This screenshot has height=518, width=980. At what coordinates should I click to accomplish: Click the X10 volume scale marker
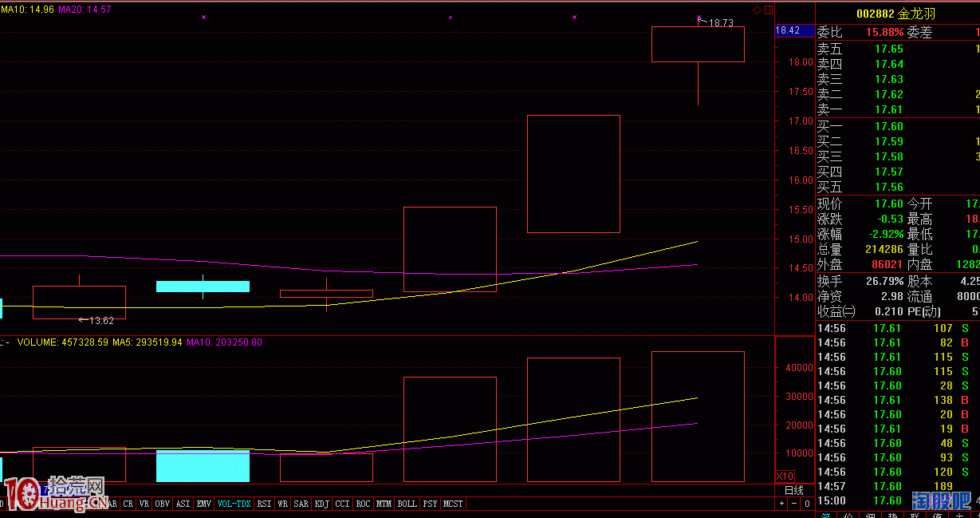tap(785, 476)
